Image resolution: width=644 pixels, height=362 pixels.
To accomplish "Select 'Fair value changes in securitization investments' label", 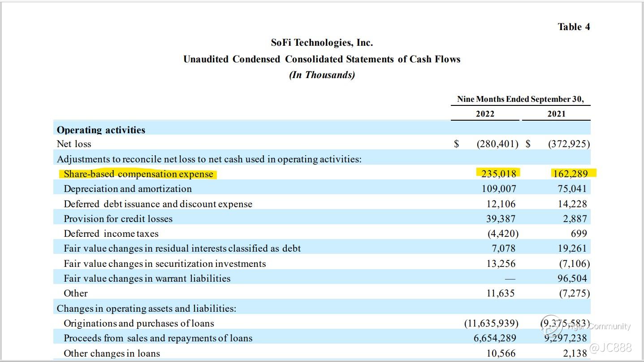I will [165, 264].
